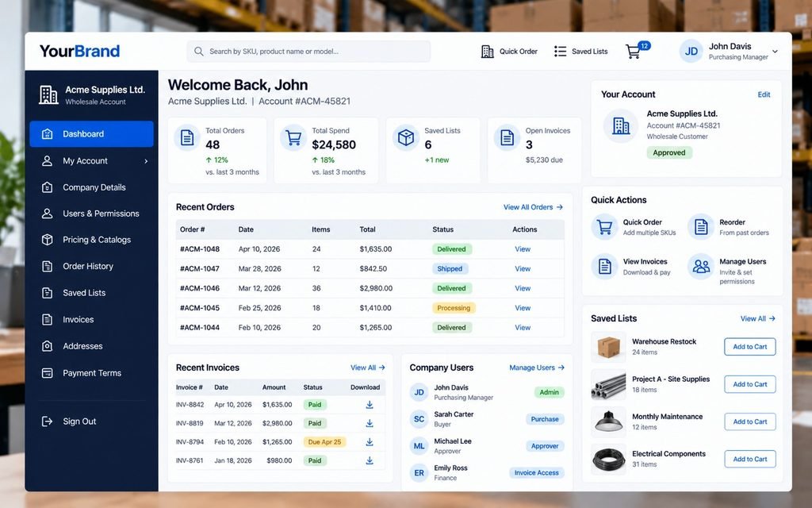Click the View Invoices document icon
The image size is (812, 508).
coord(604,267)
